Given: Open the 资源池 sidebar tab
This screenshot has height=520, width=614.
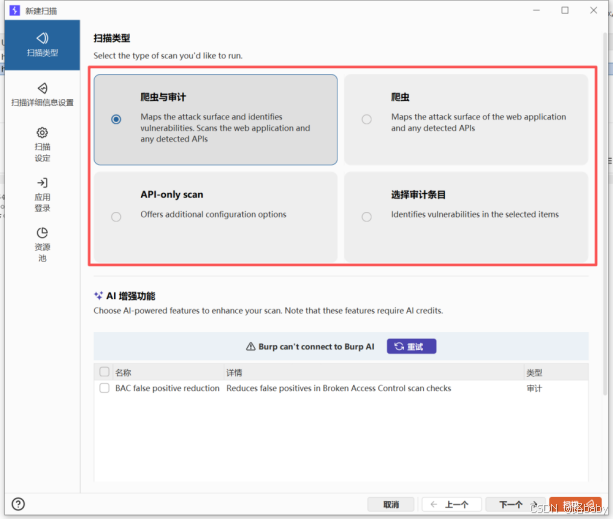Looking at the screenshot, I should 42,245.
